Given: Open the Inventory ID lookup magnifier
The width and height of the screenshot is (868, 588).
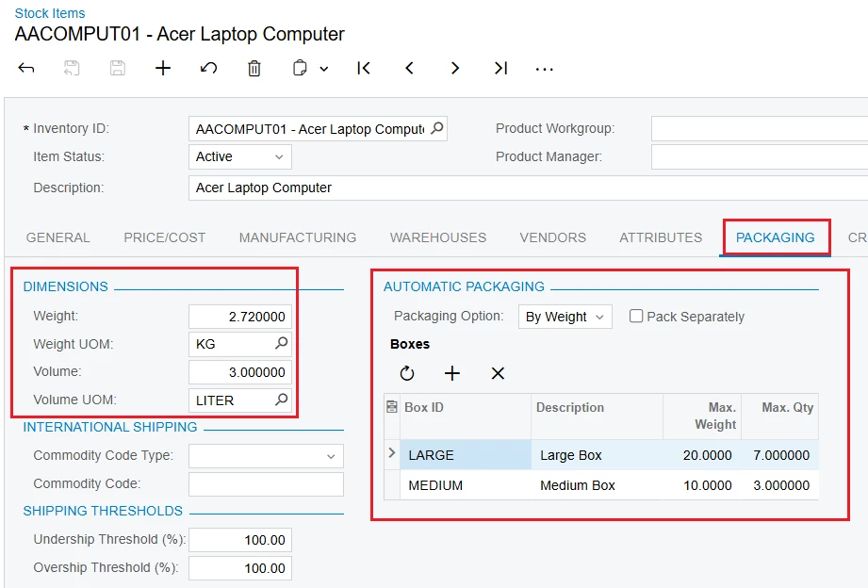Looking at the screenshot, I should tap(437, 128).
